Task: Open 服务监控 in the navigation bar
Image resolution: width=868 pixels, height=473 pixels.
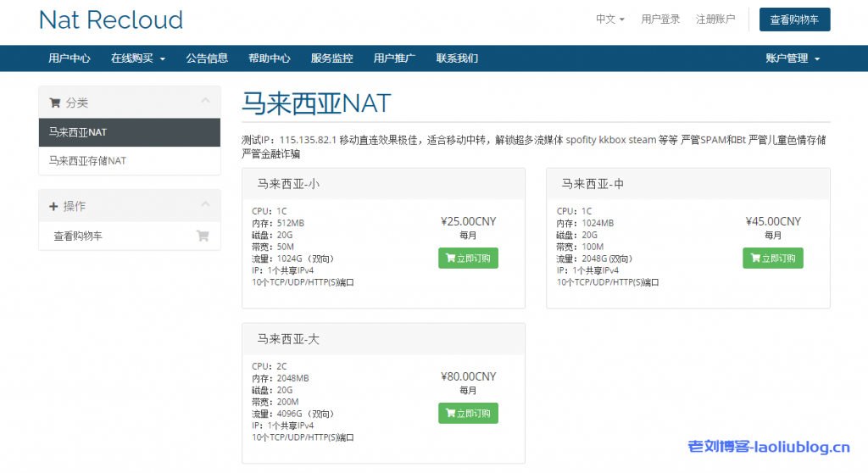Action: [331, 58]
